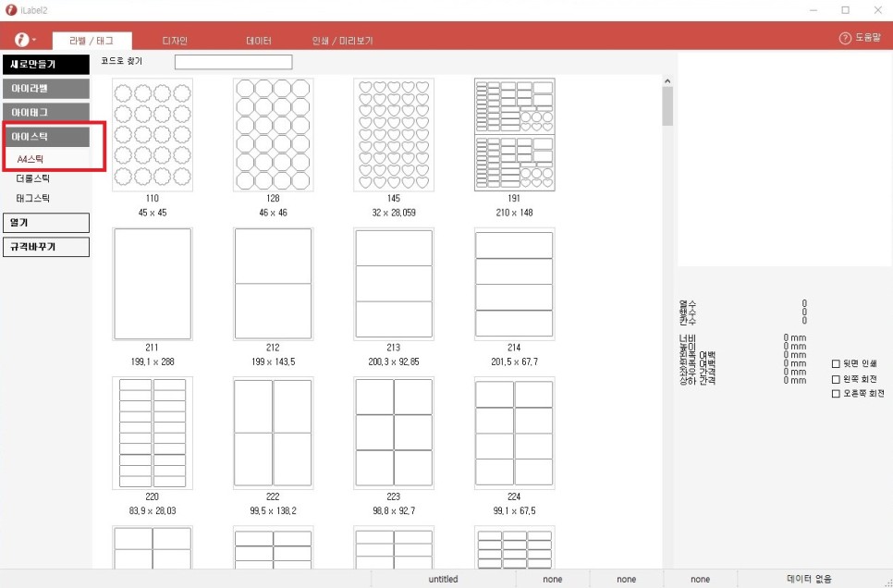The height and width of the screenshot is (588, 893).
Task: Choose template 191 mixed label sheet
Action: coord(514,135)
